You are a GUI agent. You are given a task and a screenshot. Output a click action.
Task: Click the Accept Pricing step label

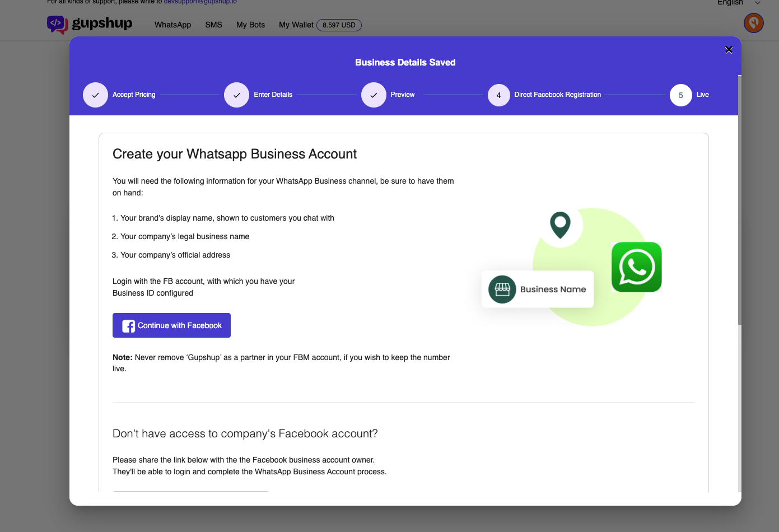(x=134, y=95)
